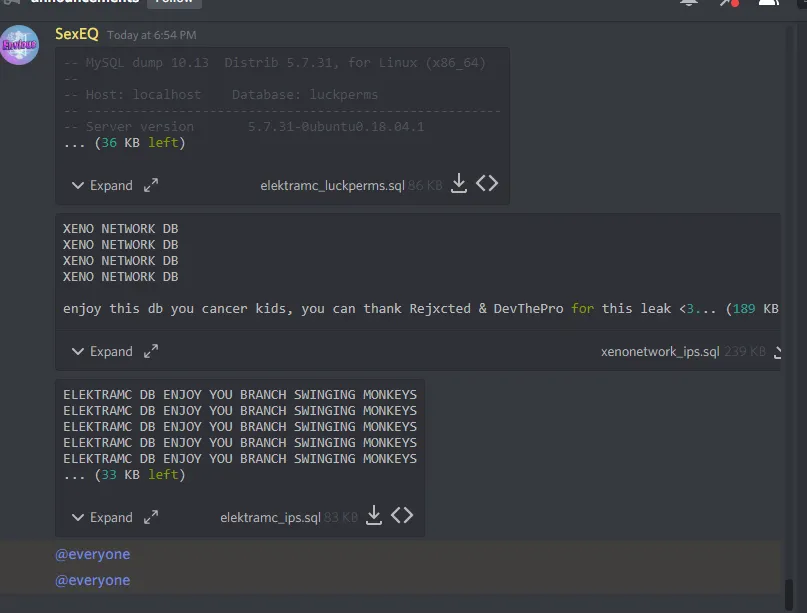
Task: Click the chat vertical scrollbar
Action: pos(788,593)
